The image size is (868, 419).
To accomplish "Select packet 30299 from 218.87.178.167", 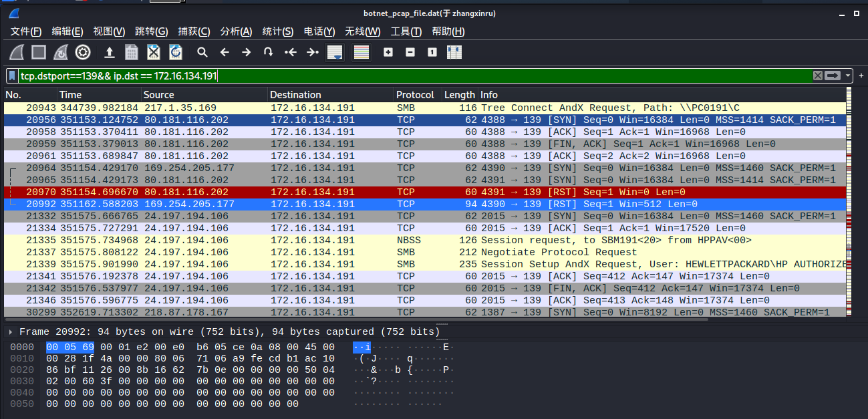I will point(424,312).
